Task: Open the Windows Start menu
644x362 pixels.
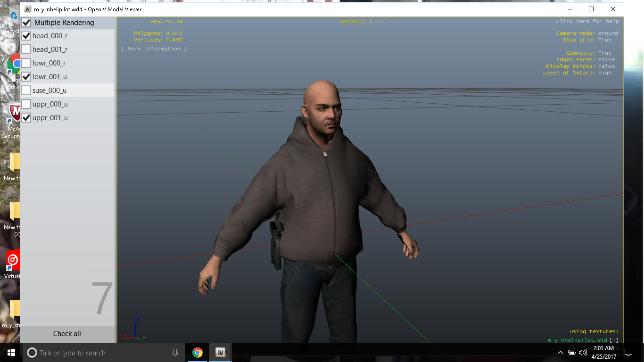Action: pyautogui.click(x=11, y=353)
